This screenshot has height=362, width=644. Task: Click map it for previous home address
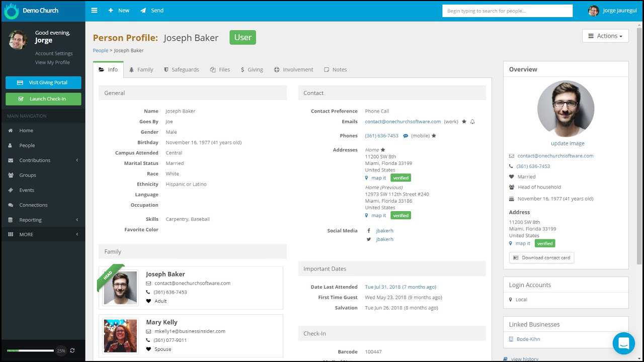[378, 216]
